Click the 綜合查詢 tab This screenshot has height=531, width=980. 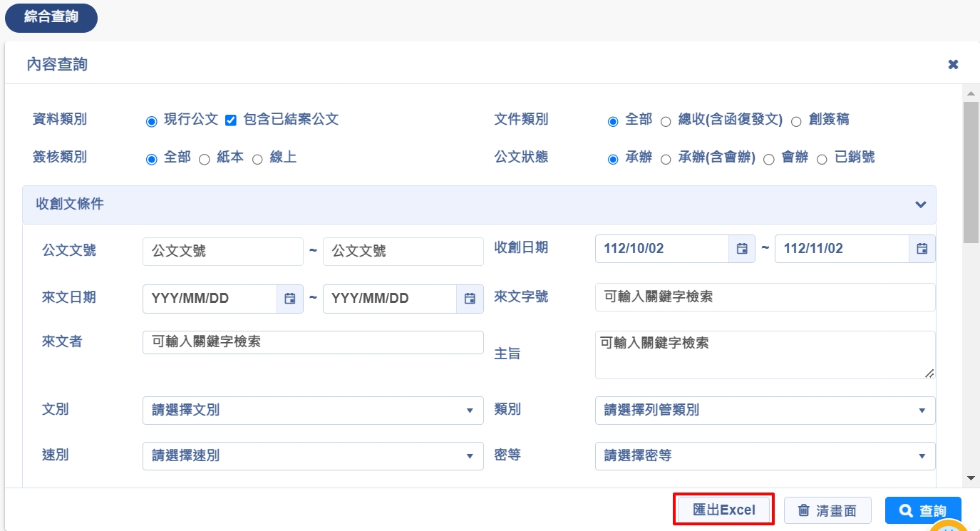tap(51, 18)
